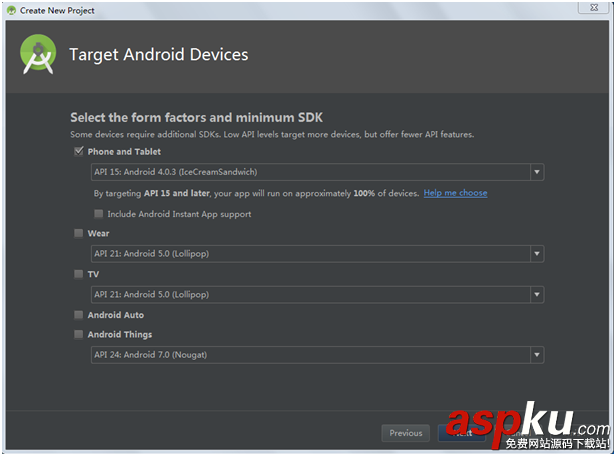Click the API 24: Android 7.0 Nougat combo box
616x456 pixels.
tap(317, 355)
